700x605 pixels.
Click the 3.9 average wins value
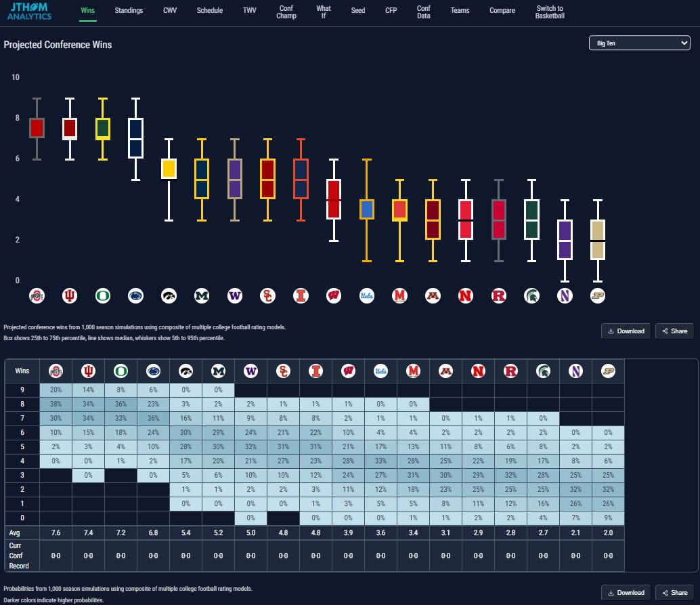[348, 533]
